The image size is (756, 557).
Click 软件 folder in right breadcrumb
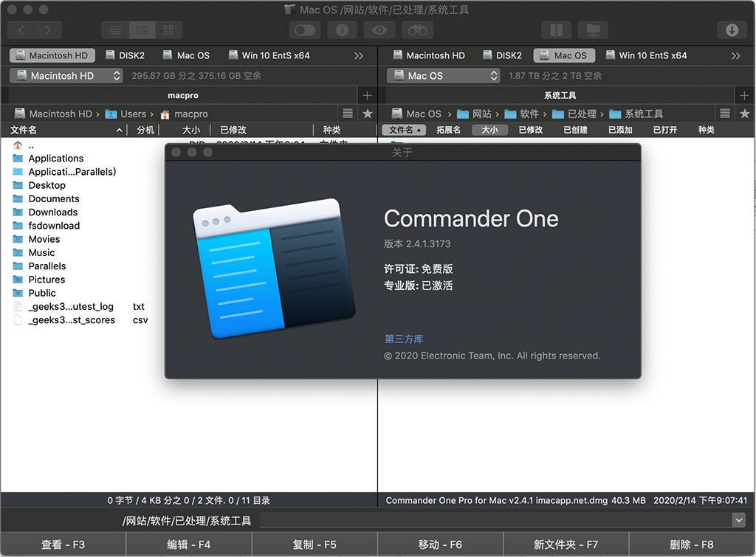[522, 114]
